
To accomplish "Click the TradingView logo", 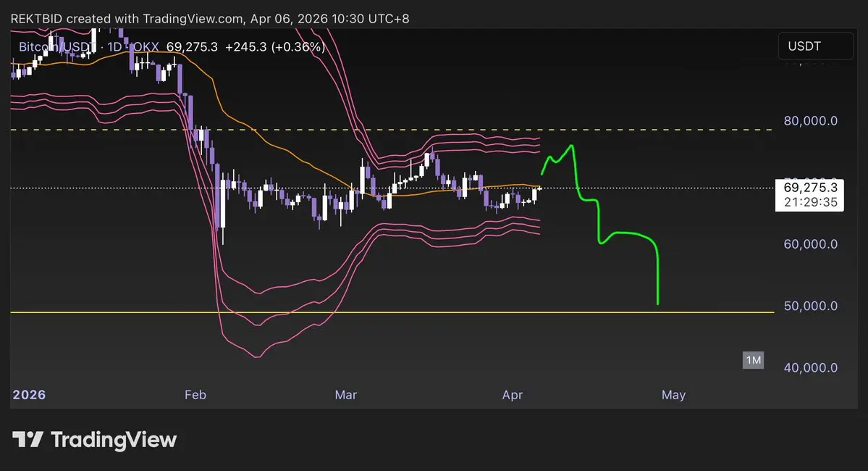I will 95,440.
